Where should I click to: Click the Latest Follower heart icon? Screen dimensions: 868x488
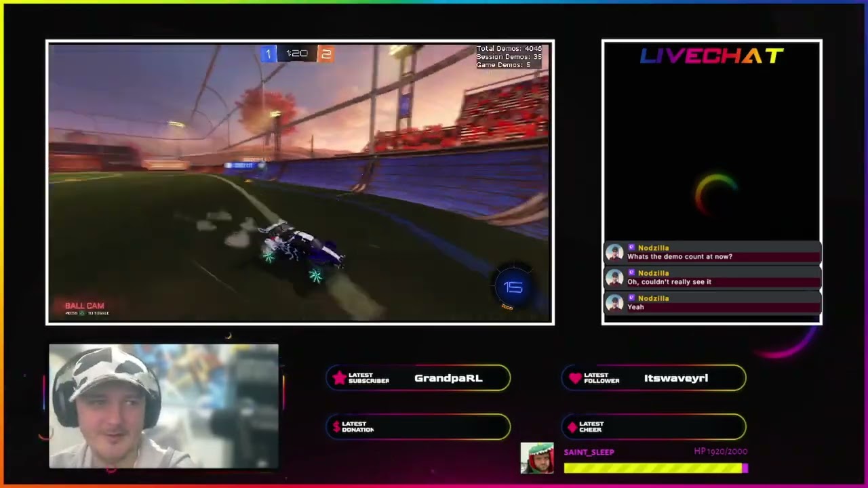pos(575,378)
